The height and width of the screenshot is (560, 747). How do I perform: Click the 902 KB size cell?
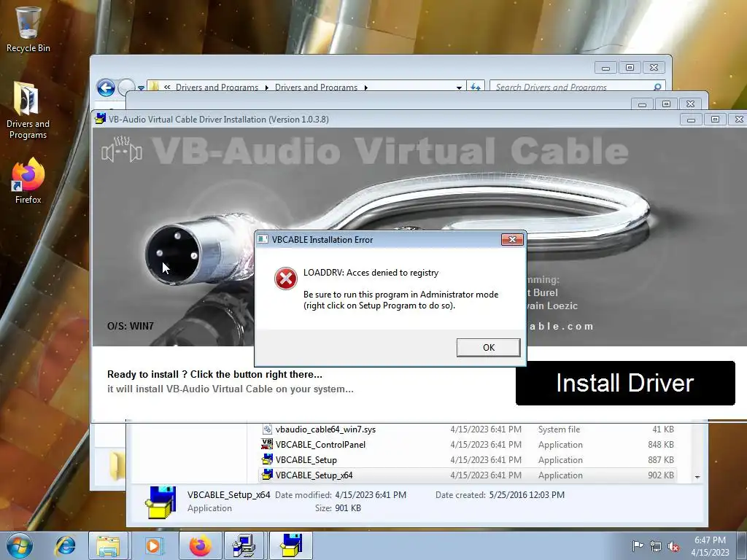[x=660, y=475]
